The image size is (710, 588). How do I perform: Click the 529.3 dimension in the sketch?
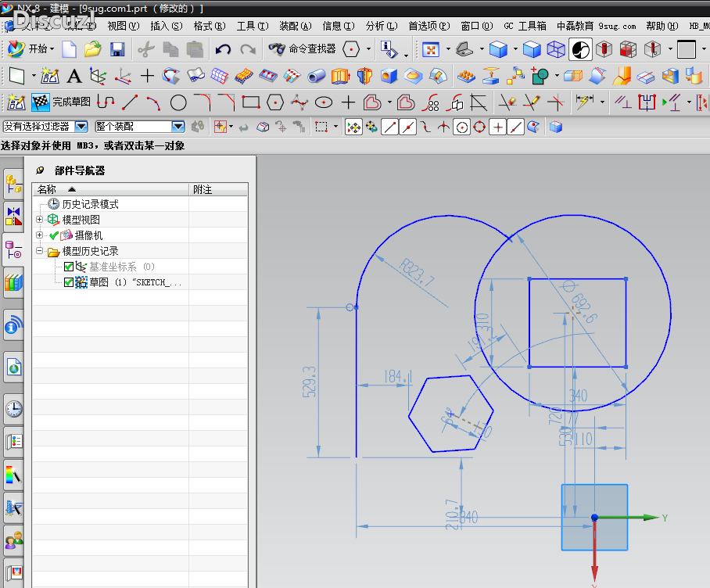[309, 382]
